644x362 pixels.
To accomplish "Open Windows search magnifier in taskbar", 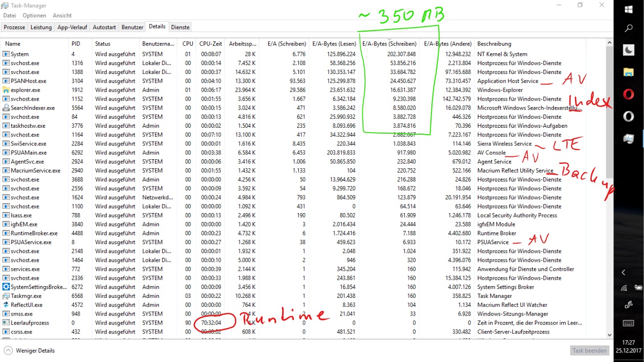I will [x=629, y=29].
